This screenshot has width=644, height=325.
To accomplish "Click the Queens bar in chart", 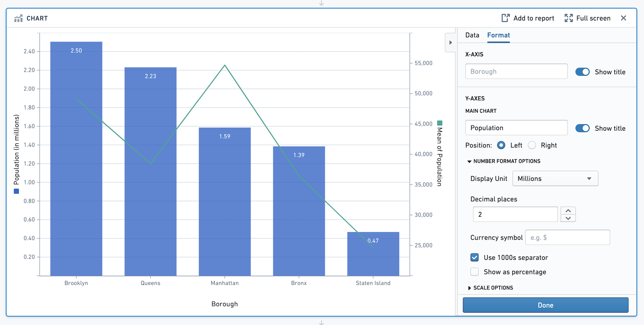I will [150, 172].
